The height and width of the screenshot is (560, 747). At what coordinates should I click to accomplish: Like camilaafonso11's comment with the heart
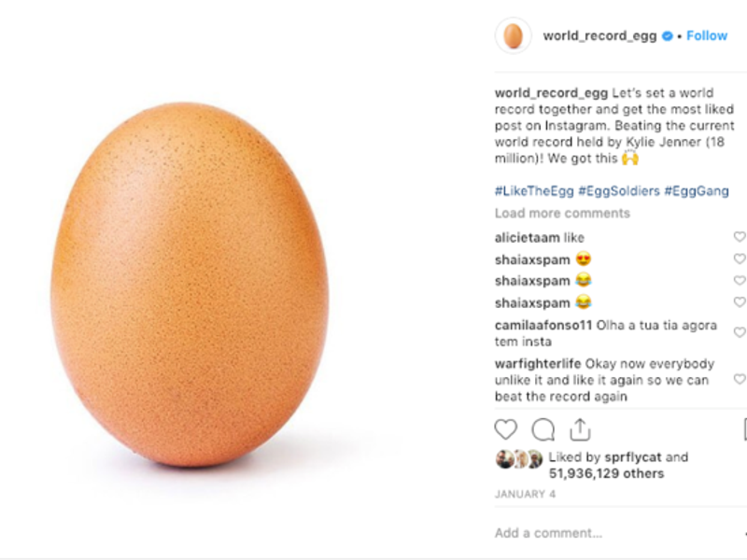tap(740, 333)
